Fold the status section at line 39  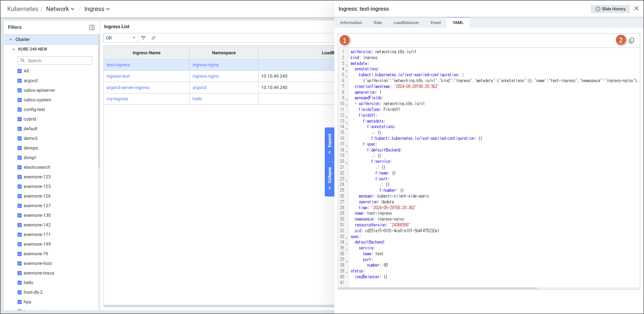pyautogui.click(x=346, y=272)
